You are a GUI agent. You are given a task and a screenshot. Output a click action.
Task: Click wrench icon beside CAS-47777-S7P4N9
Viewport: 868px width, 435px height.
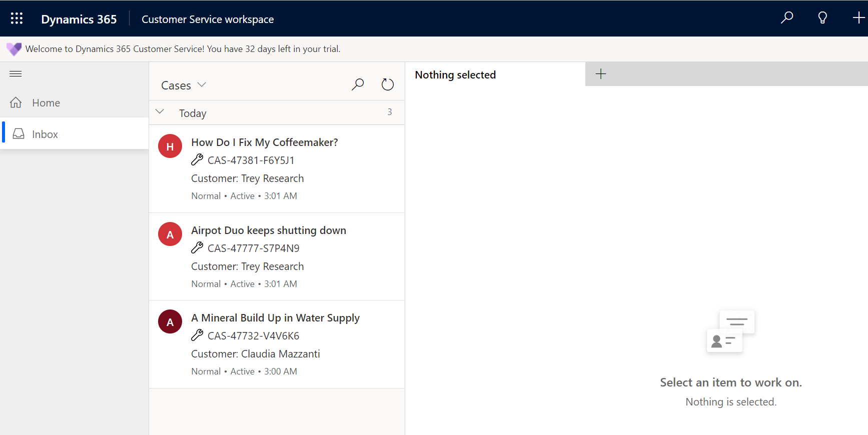197,247
